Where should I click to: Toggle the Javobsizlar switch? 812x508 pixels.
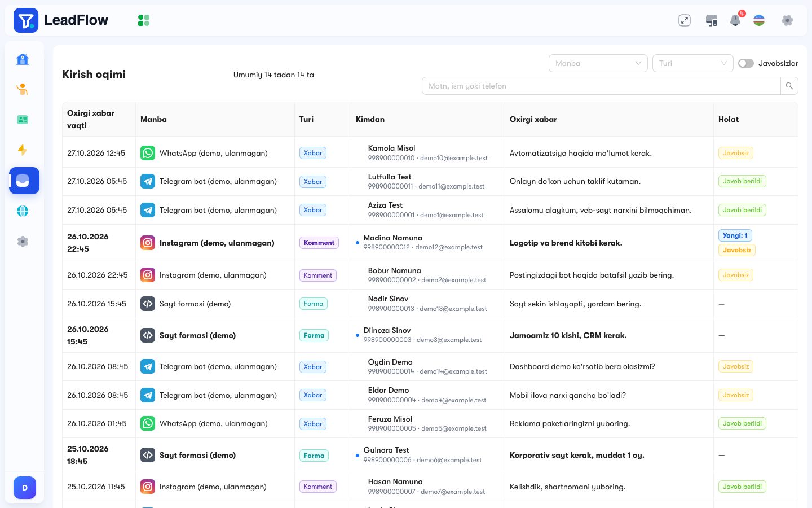pyautogui.click(x=746, y=63)
